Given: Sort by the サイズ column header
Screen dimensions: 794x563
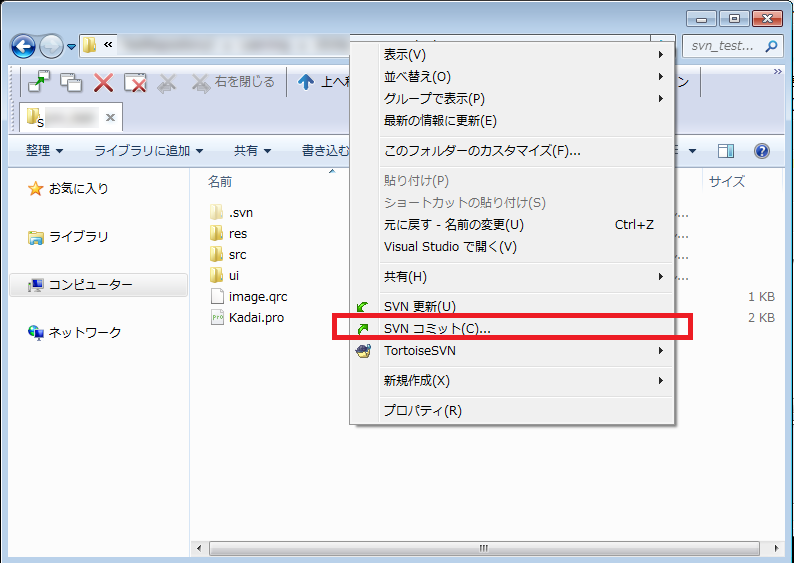Looking at the screenshot, I should pos(727,181).
